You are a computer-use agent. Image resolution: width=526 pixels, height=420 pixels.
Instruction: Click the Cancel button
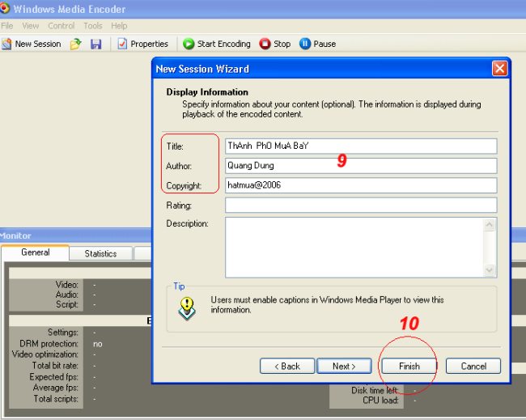click(x=473, y=366)
